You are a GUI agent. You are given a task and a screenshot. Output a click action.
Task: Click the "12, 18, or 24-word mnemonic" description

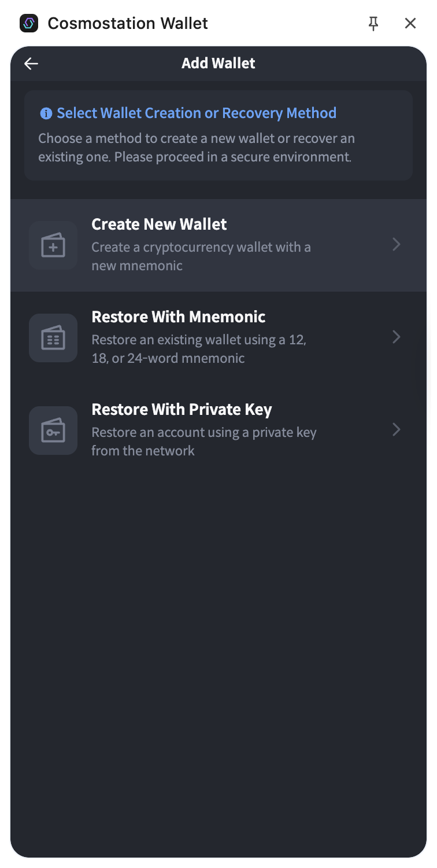[199, 349]
